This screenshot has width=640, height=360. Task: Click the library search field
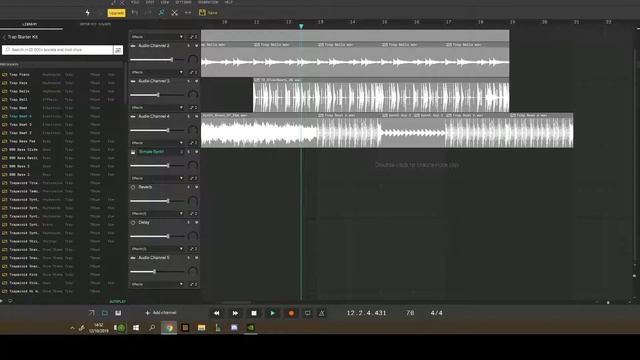point(58,50)
